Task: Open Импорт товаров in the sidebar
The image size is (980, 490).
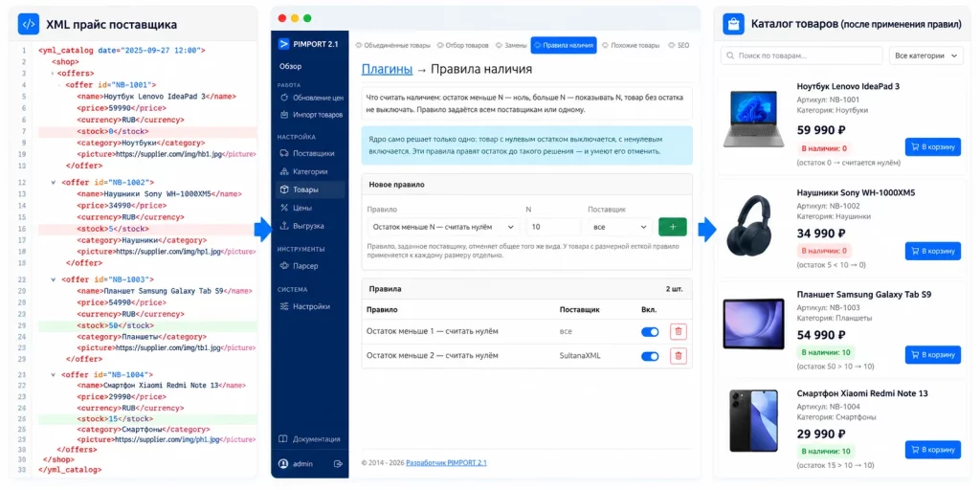Action: 311,115
